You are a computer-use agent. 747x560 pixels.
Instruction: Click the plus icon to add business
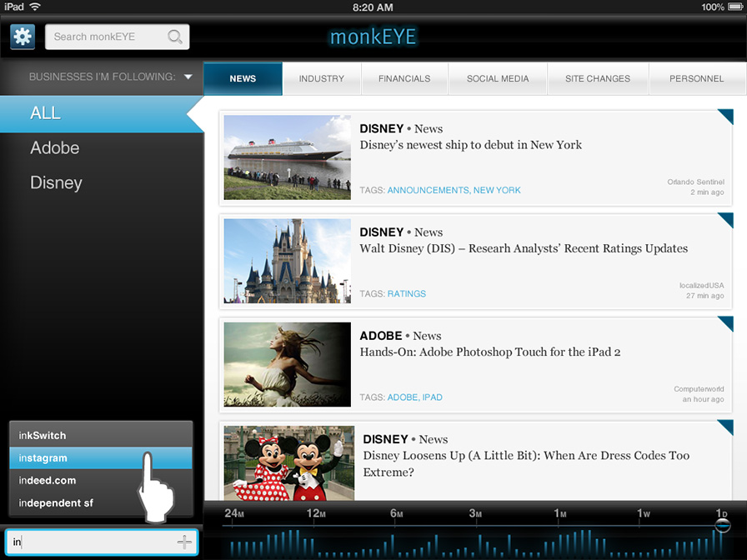tap(184, 542)
